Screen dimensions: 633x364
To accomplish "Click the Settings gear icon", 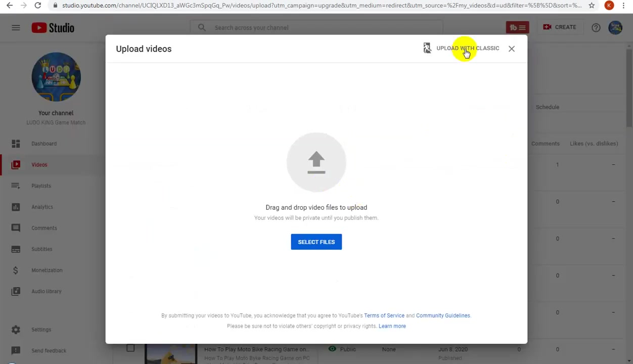I will point(16,330).
